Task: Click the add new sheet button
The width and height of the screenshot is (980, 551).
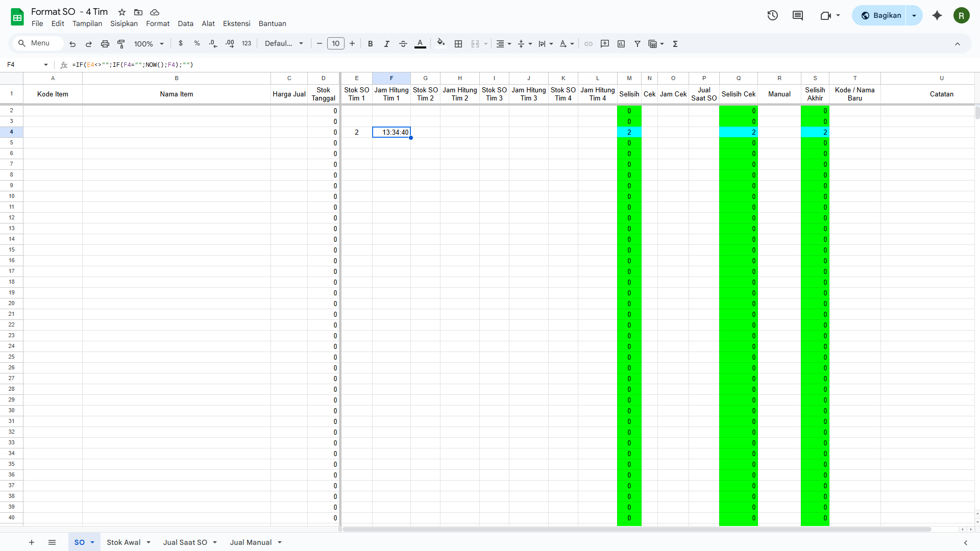Action: coord(32,542)
